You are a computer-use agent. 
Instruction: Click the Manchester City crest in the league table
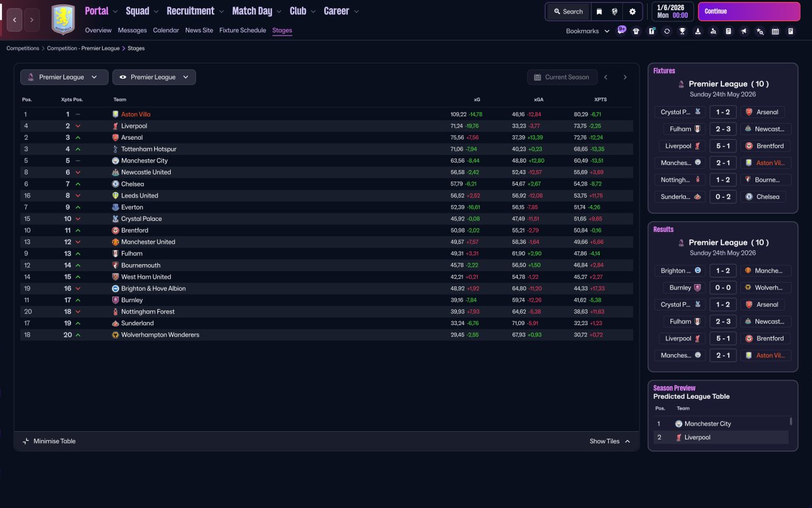[x=115, y=161]
